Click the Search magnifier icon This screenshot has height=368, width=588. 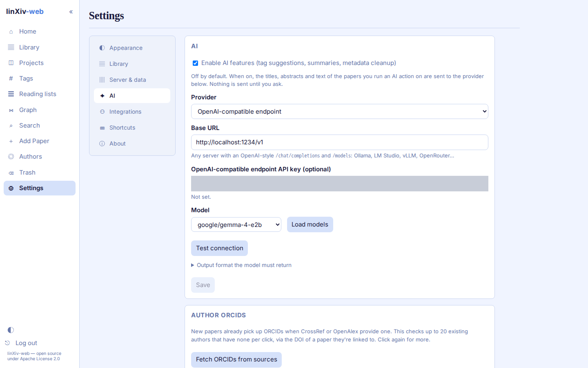pos(11,126)
